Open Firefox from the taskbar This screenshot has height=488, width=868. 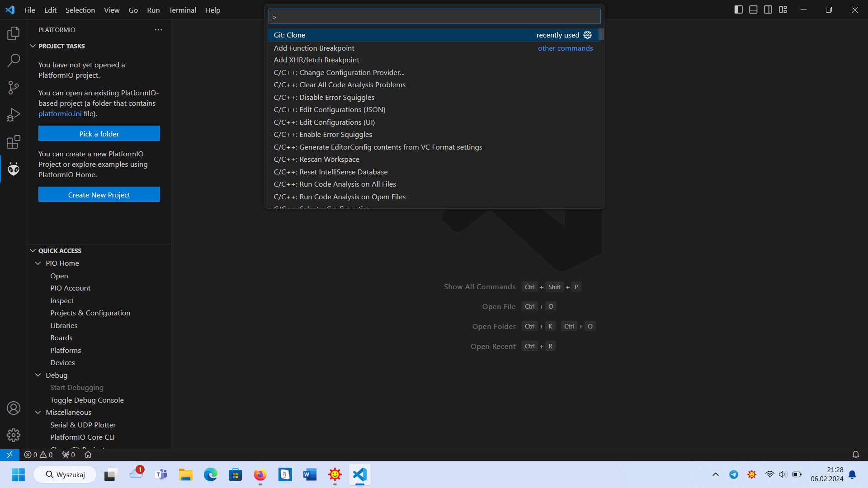pyautogui.click(x=260, y=474)
